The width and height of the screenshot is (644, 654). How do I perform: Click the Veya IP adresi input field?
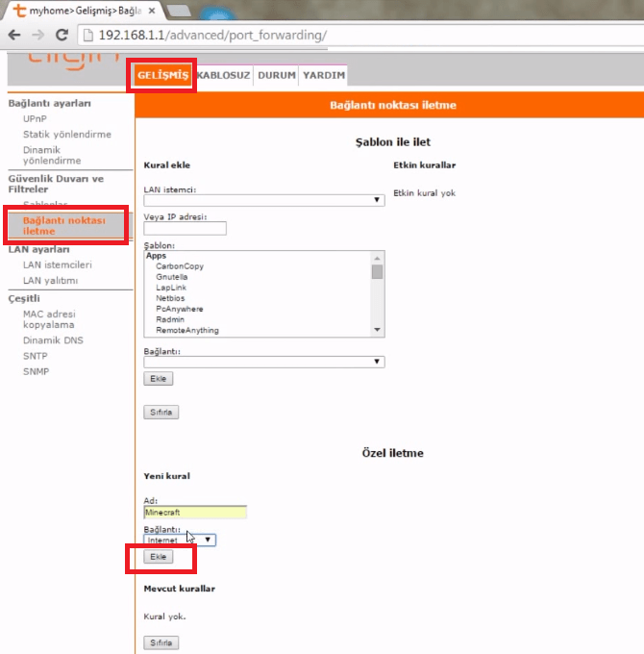(x=186, y=228)
